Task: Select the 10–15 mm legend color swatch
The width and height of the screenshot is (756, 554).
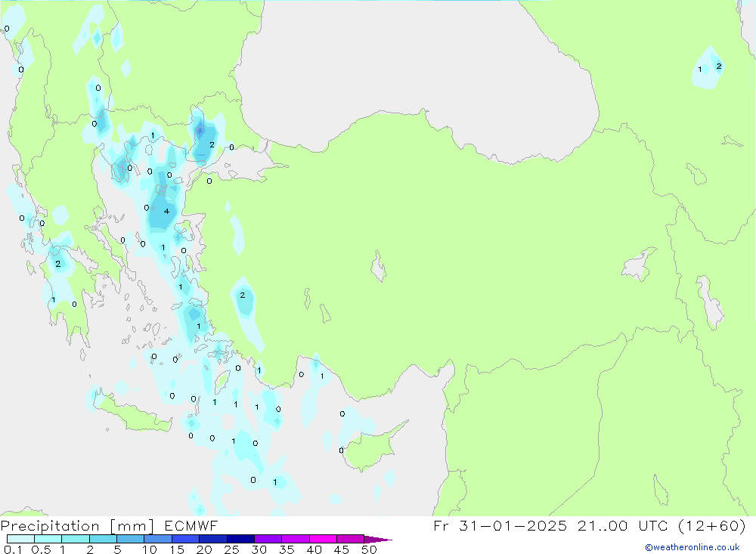Action: coord(158,539)
